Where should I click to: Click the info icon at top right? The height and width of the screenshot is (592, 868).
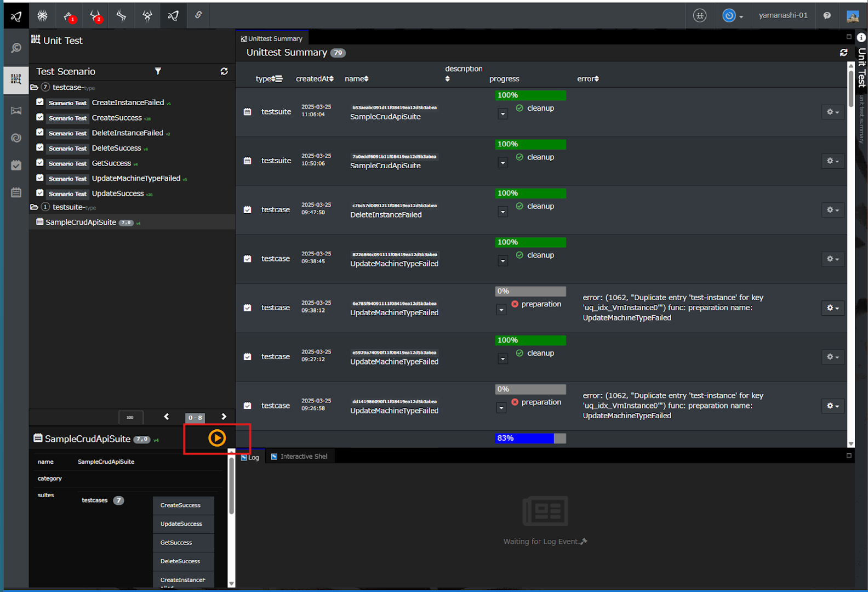click(861, 37)
